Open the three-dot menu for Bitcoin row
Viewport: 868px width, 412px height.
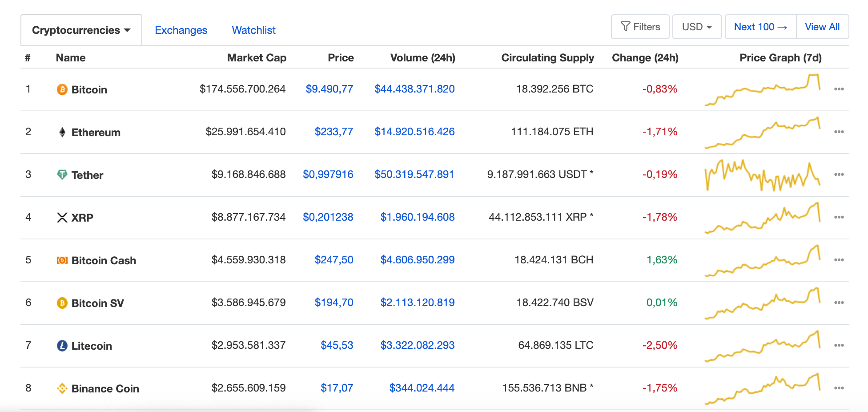[x=839, y=89]
